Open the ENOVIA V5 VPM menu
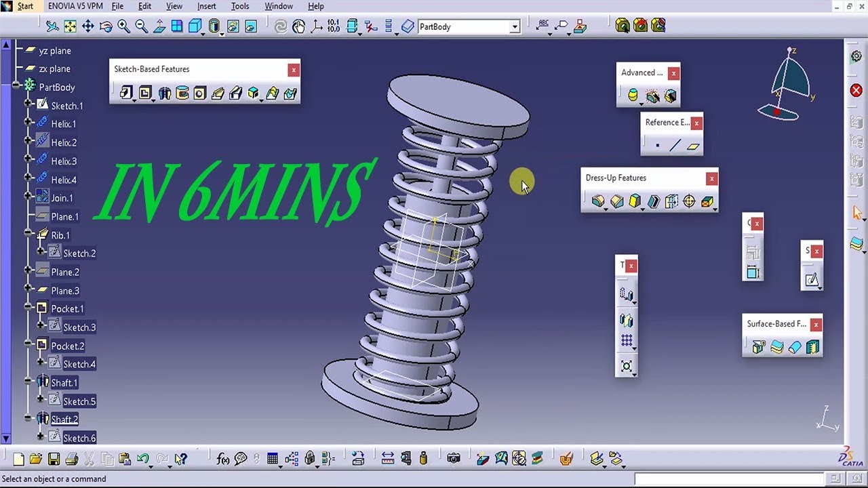Screen dimensions: 868x488 [x=75, y=6]
